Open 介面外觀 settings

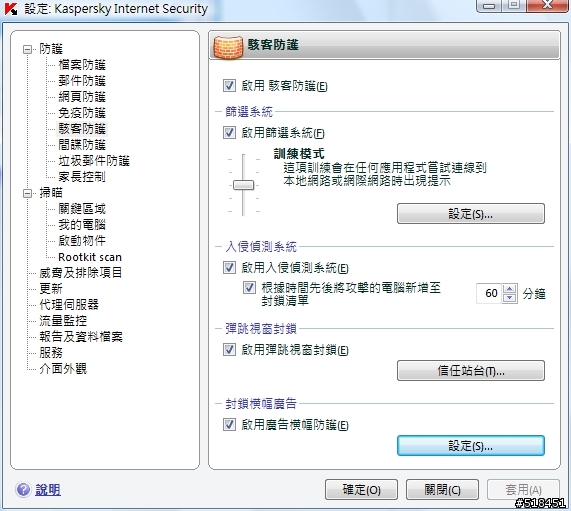[x=63, y=369]
